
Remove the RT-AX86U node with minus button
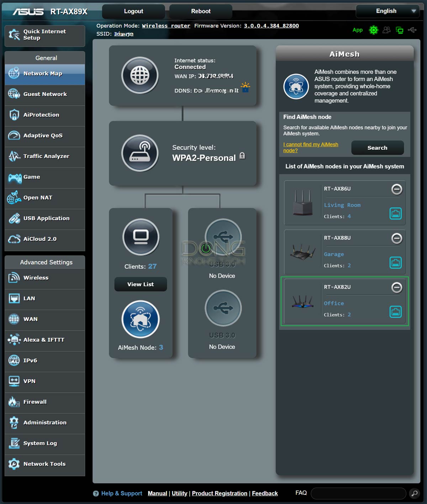[x=396, y=189]
